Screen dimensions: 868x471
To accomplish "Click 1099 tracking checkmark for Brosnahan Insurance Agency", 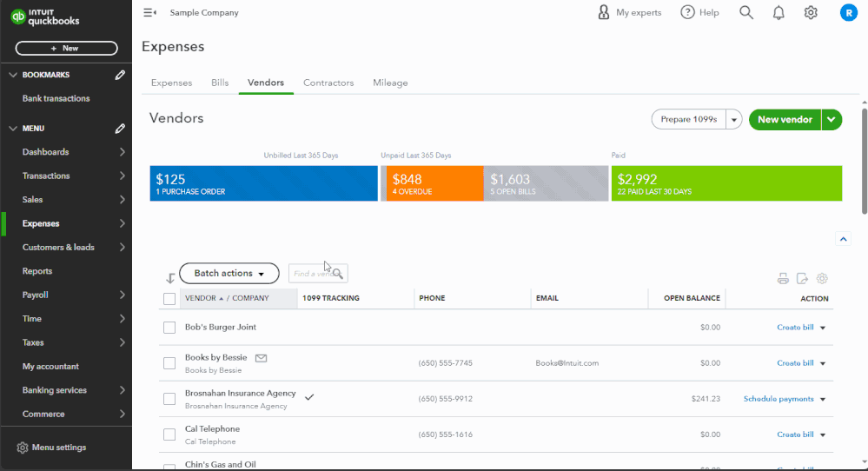I will [309, 397].
